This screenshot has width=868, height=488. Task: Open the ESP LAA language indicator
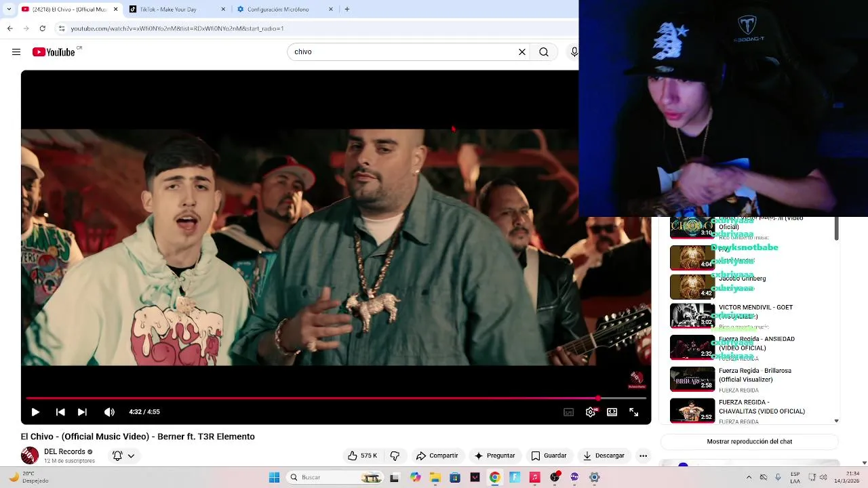795,477
